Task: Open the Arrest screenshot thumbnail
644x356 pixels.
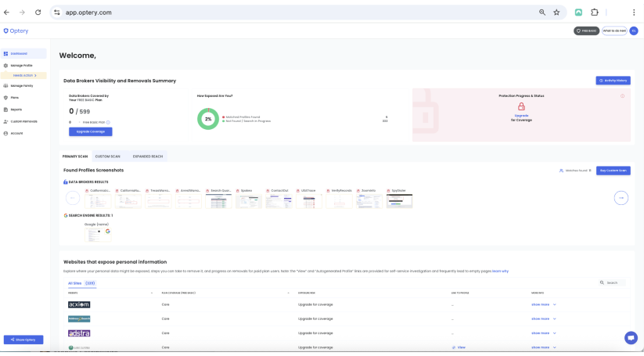Action: tap(189, 201)
